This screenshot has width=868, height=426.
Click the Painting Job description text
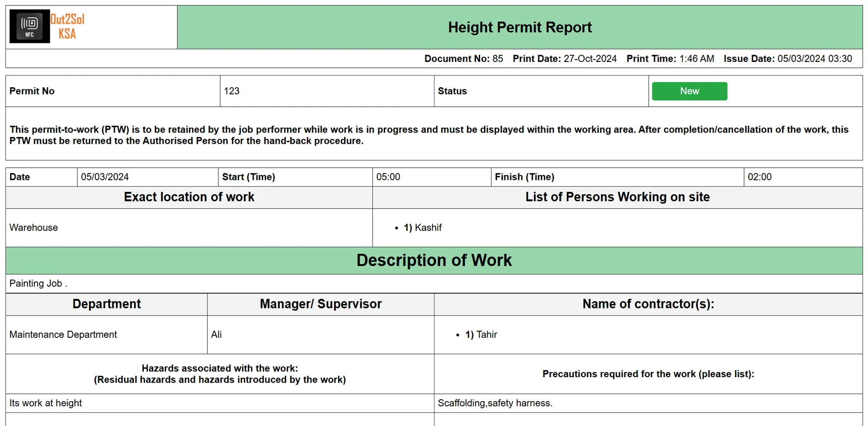(x=38, y=284)
